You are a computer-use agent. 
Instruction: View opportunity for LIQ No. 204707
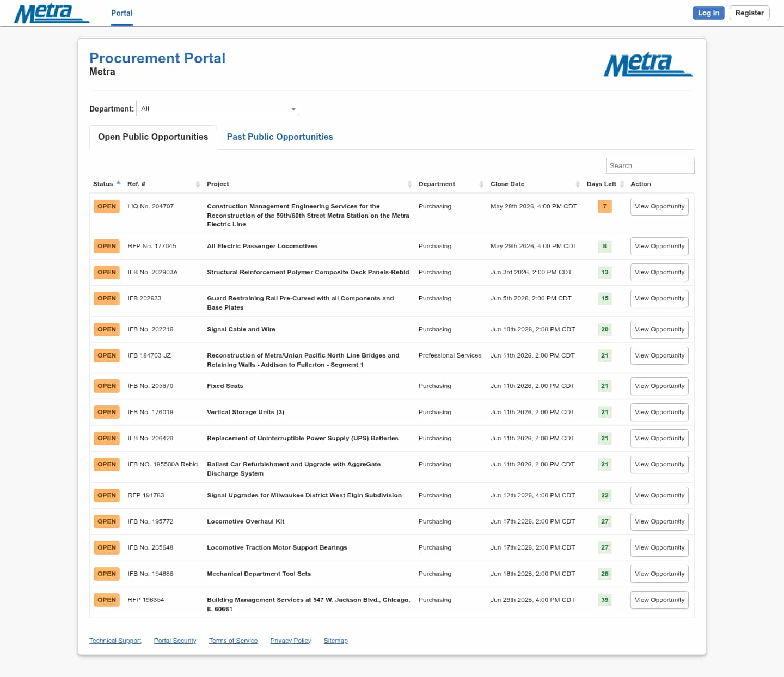pyautogui.click(x=659, y=207)
